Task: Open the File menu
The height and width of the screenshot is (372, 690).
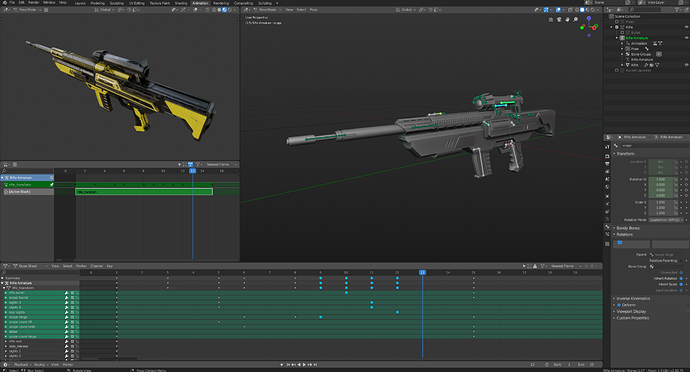Action: coord(12,3)
